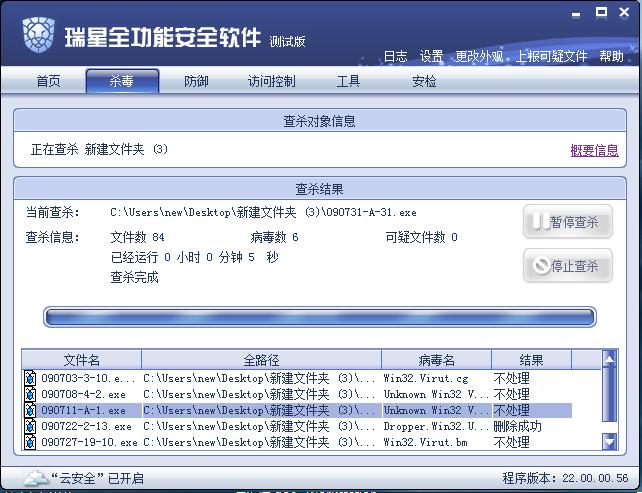Open the 帮助 menu
642x493 pixels.
pyautogui.click(x=612, y=56)
